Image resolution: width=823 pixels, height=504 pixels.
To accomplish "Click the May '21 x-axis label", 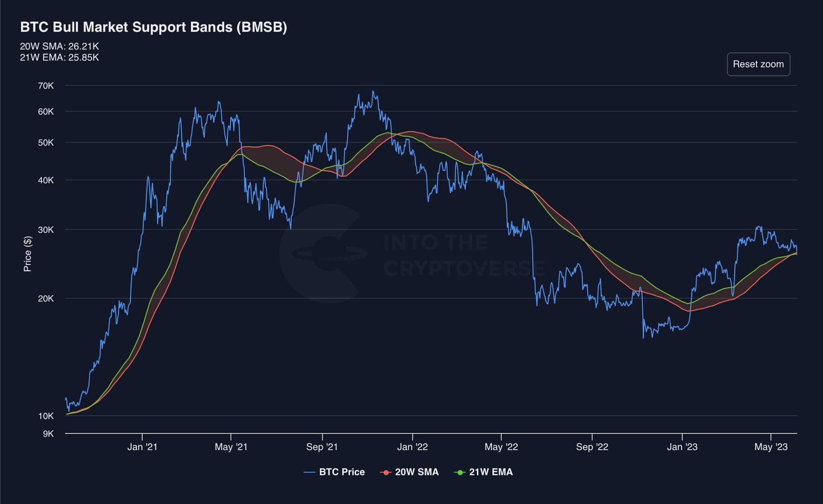I will tap(231, 447).
